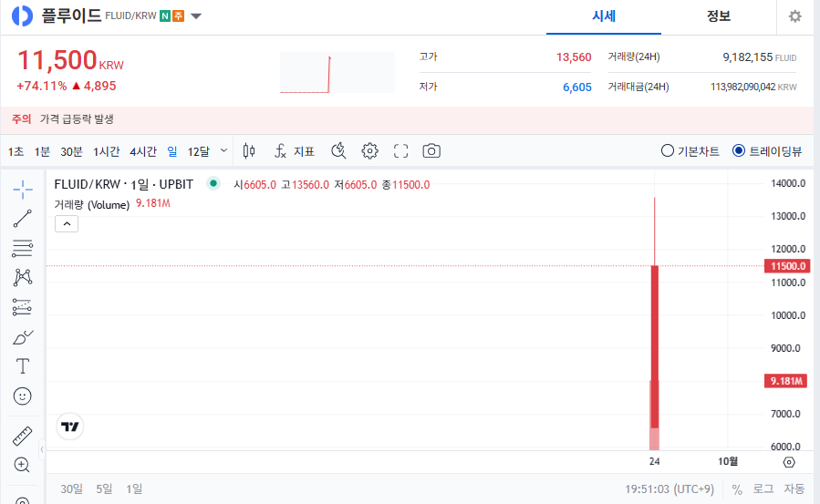Click the TradingView logo on chart
This screenshot has height=504, width=820.
pyautogui.click(x=70, y=427)
